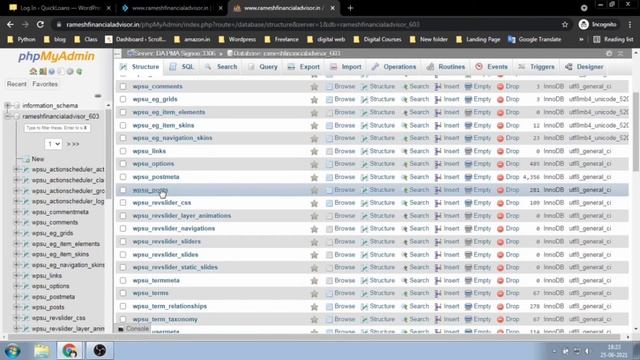Viewport: 640px width, 360px height.
Task: Expand wpsu_comments in the sidebar tree
Action: (x=17, y=222)
